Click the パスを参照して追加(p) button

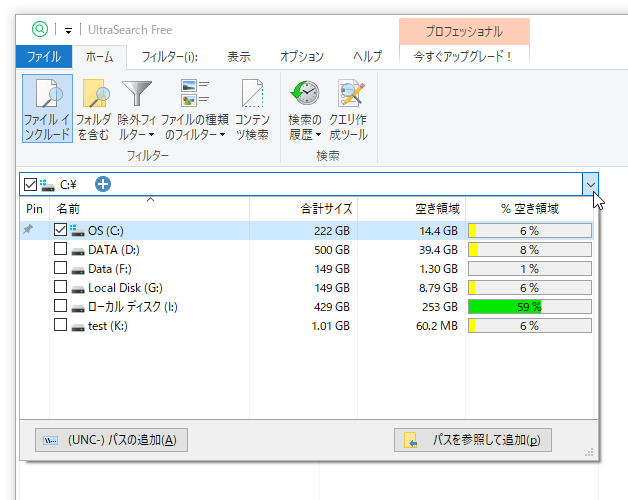473,440
